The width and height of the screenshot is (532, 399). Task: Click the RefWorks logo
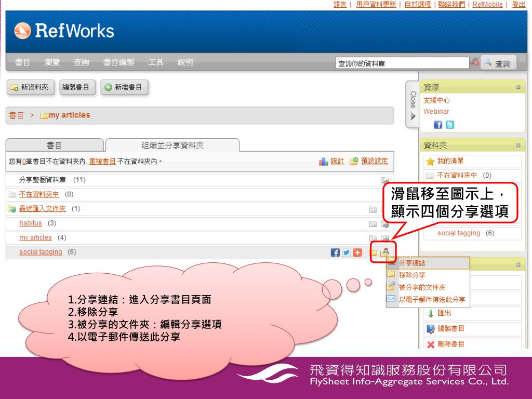tap(64, 31)
